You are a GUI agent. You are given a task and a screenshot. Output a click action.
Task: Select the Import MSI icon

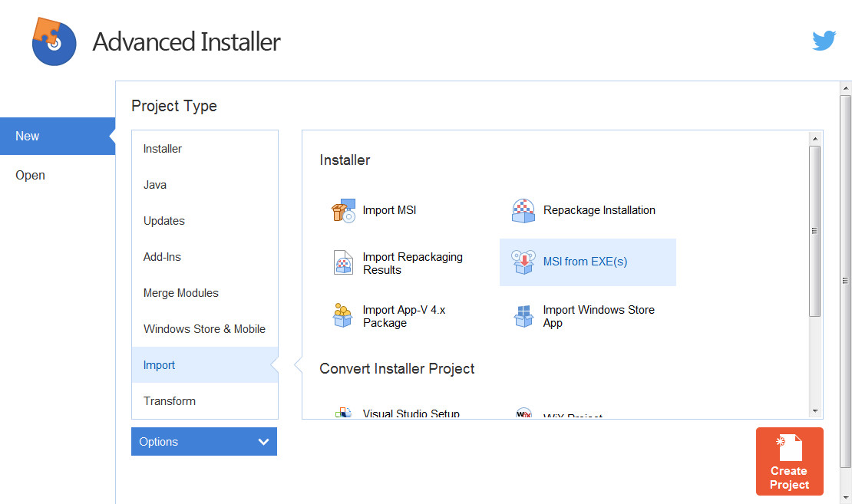343,211
